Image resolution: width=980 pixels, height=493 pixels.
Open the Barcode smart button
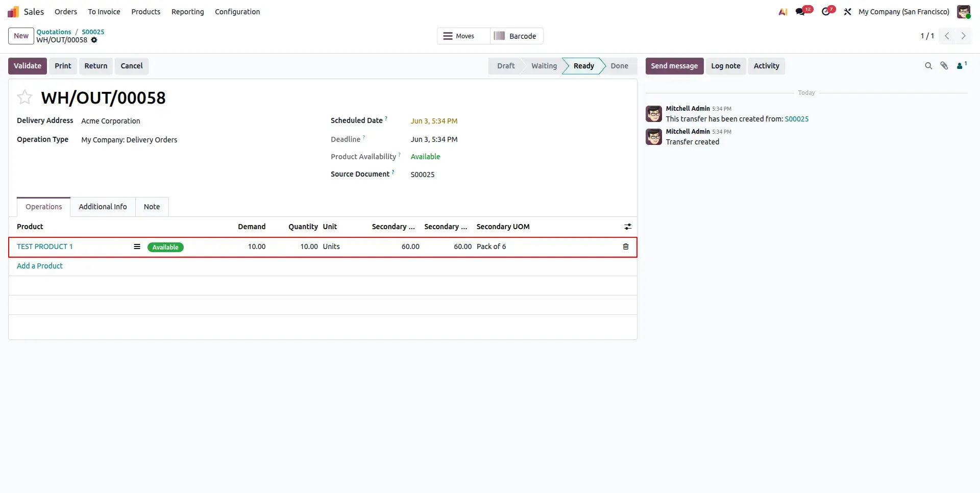(x=517, y=36)
